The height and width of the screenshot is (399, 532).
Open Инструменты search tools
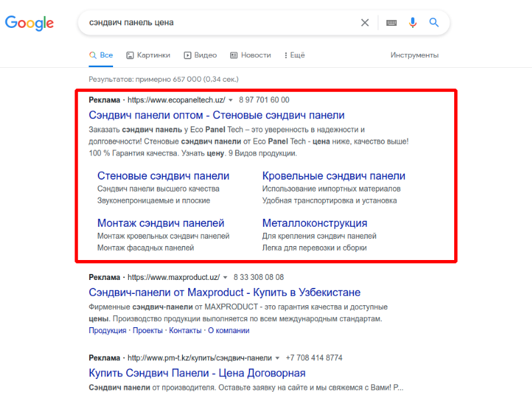[x=414, y=55]
